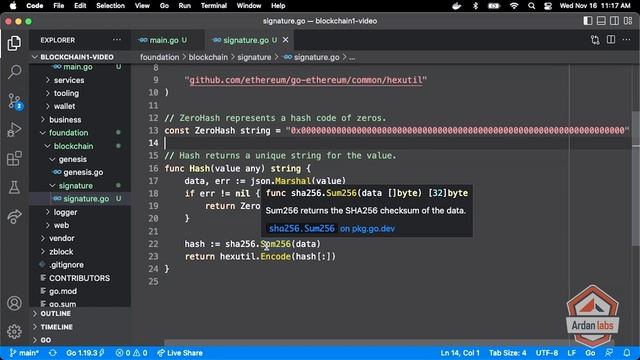Toggle bottom panel layout icon

pos(601,21)
